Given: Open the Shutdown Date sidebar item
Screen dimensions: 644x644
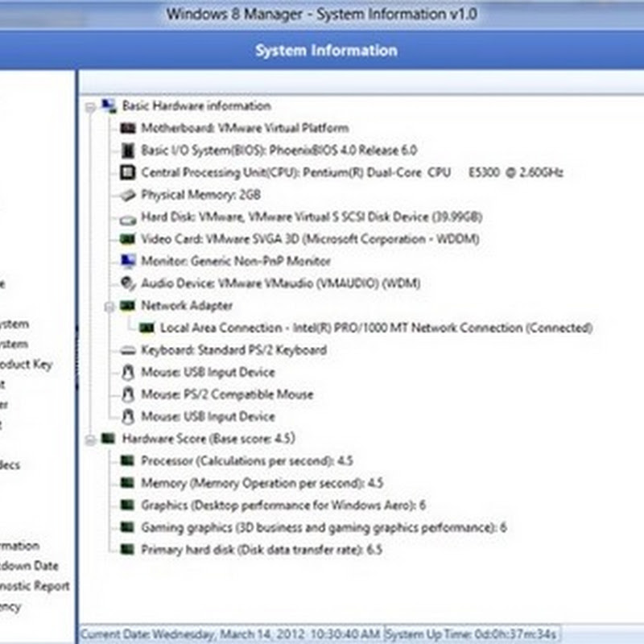Looking at the screenshot, I should point(29,566).
